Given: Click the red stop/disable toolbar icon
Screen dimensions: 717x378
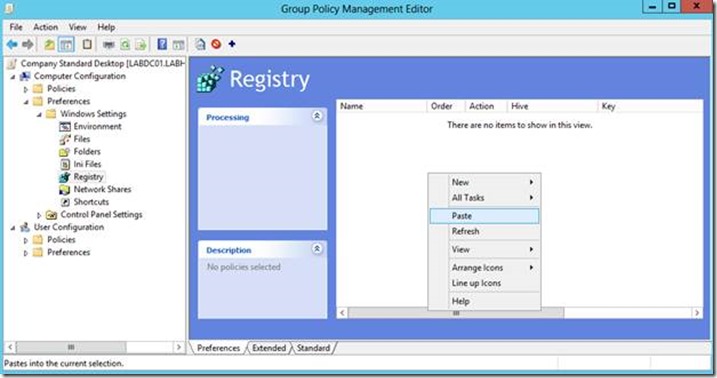Looking at the screenshot, I should [x=216, y=44].
